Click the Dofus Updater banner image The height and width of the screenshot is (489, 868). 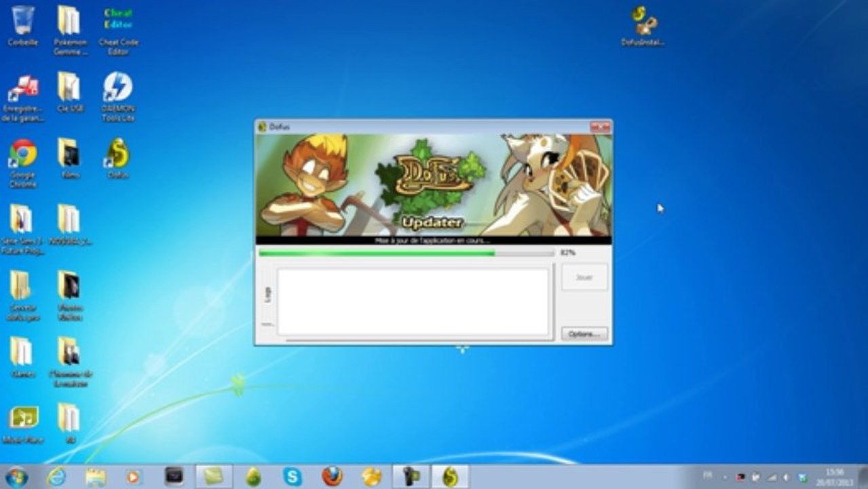tap(434, 184)
